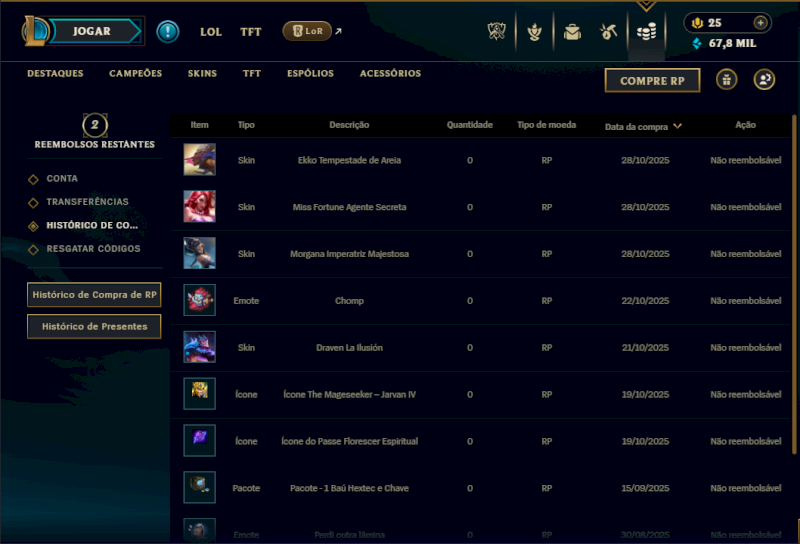This screenshot has width=800, height=544.
Task: Click 'Miss Fortune Agente Secreta' description
Action: pos(349,207)
